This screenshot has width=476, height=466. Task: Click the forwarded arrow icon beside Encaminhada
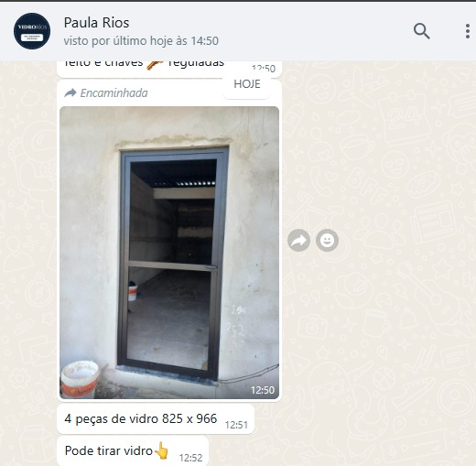[70, 92]
